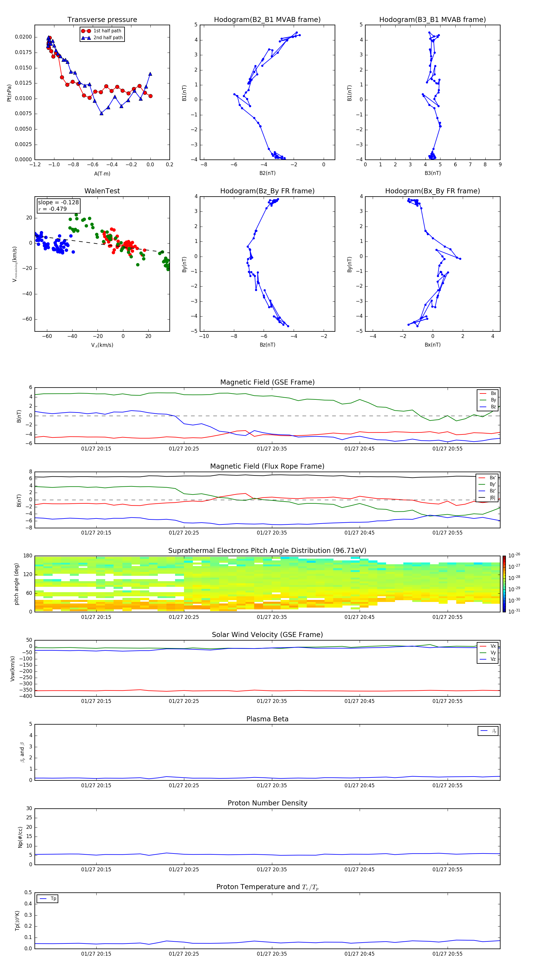Select |B| in the Flux Rope legend

click(x=487, y=498)
